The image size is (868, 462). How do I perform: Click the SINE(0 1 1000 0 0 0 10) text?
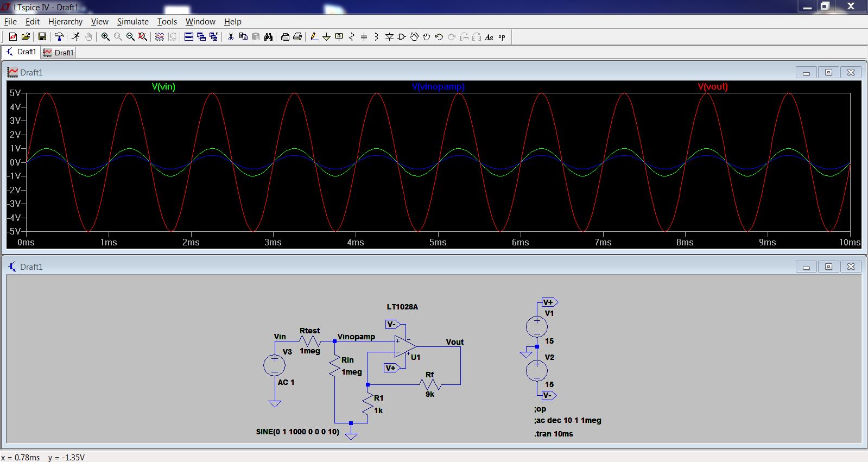click(297, 432)
